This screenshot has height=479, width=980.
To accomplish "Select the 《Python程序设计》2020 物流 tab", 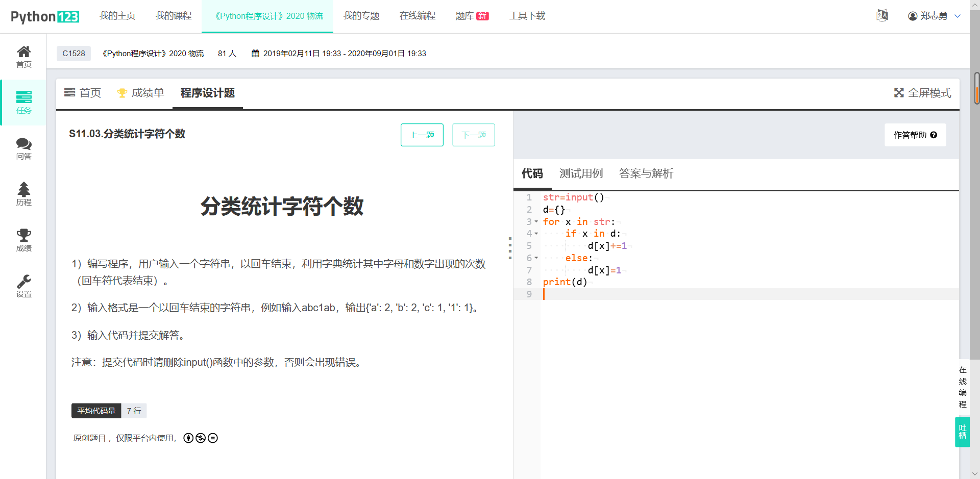I will click(267, 16).
